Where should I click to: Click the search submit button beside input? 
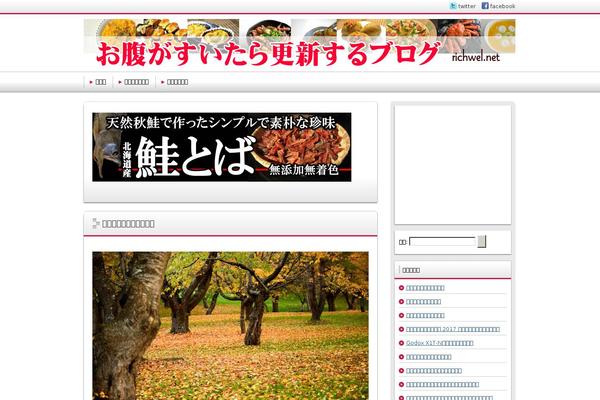pos(482,242)
